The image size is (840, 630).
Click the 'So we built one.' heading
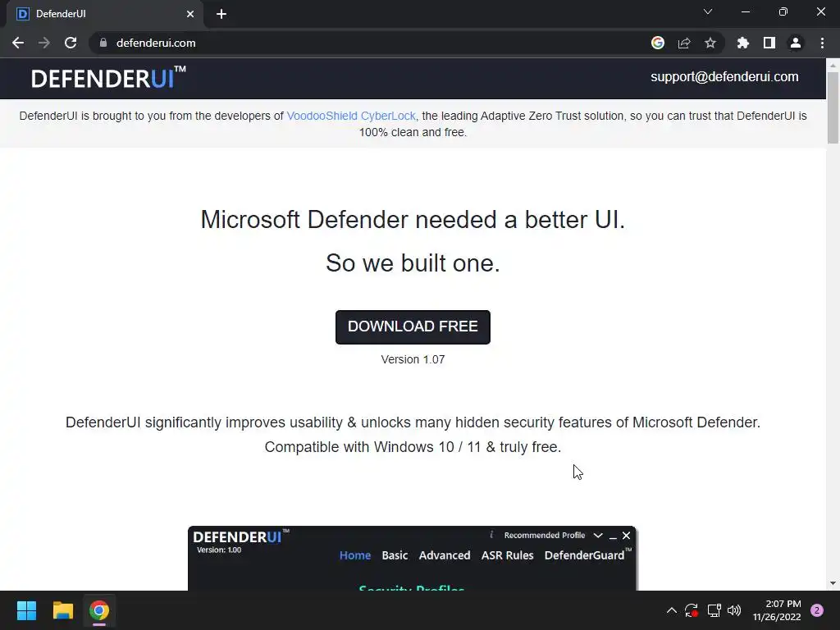pyautogui.click(x=413, y=263)
